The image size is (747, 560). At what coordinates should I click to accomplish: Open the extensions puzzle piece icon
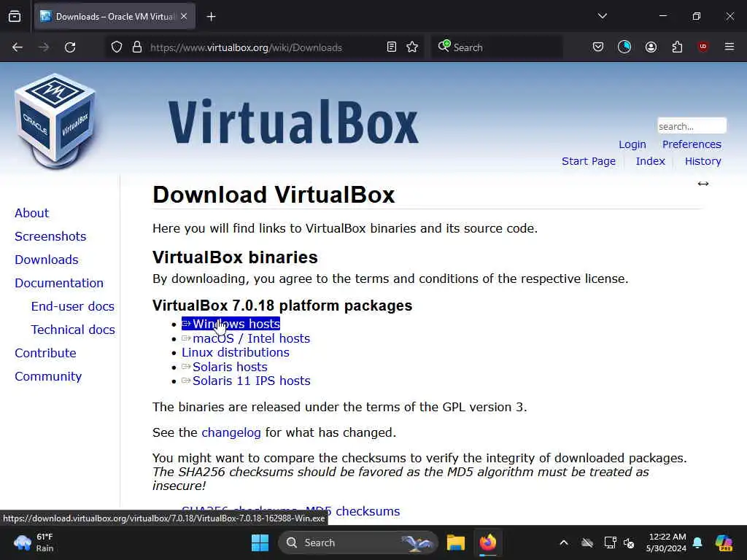[677, 47]
